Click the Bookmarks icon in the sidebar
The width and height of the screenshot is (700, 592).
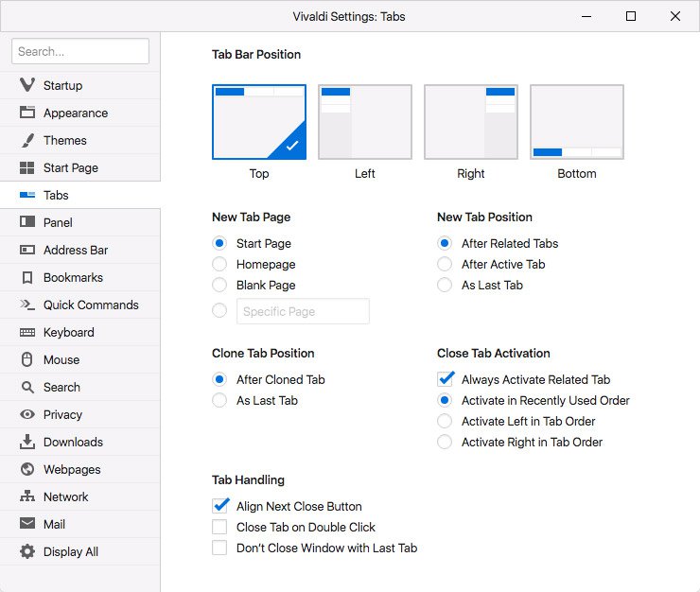(x=26, y=277)
